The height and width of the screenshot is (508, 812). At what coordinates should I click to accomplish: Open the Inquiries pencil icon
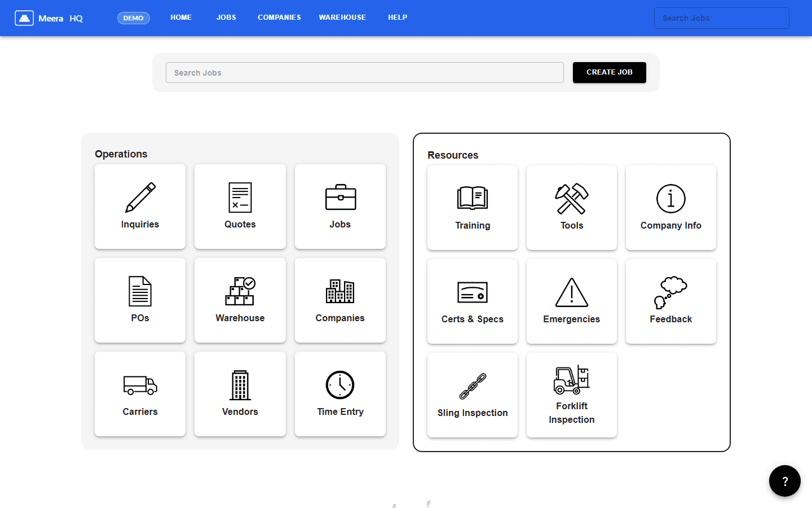tap(140, 198)
